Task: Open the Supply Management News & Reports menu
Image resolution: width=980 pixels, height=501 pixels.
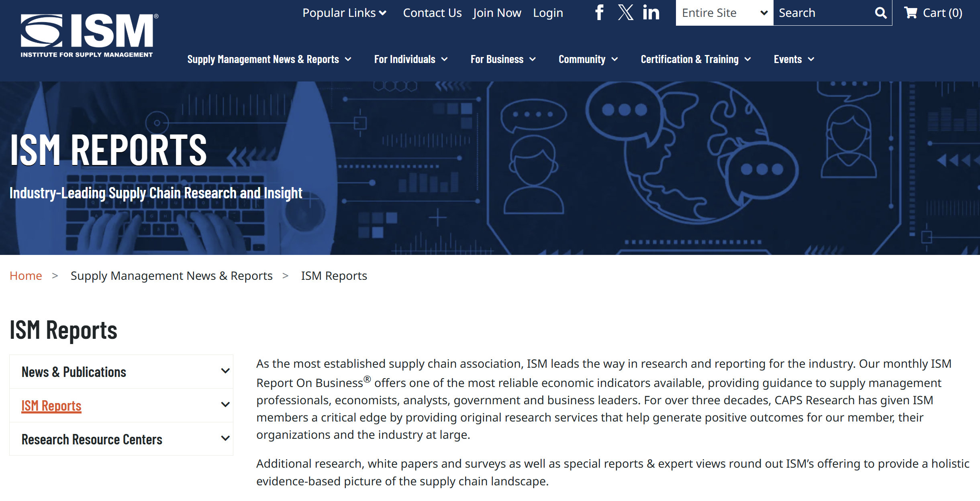Action: click(269, 59)
